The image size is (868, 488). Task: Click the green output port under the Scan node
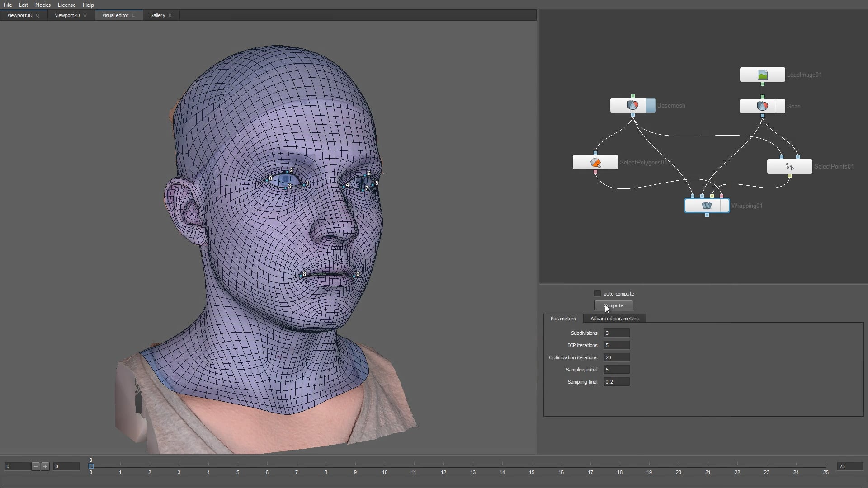coord(762,115)
